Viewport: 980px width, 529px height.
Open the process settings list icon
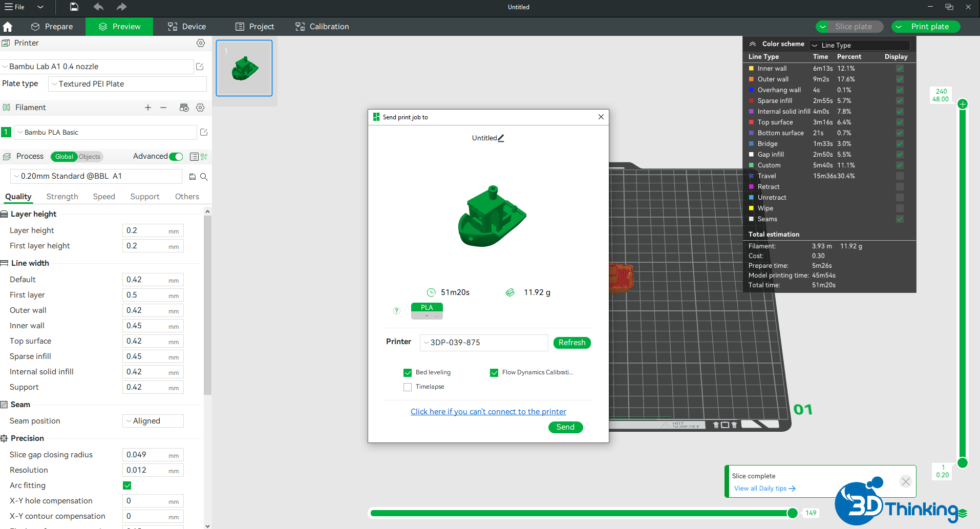click(x=194, y=157)
